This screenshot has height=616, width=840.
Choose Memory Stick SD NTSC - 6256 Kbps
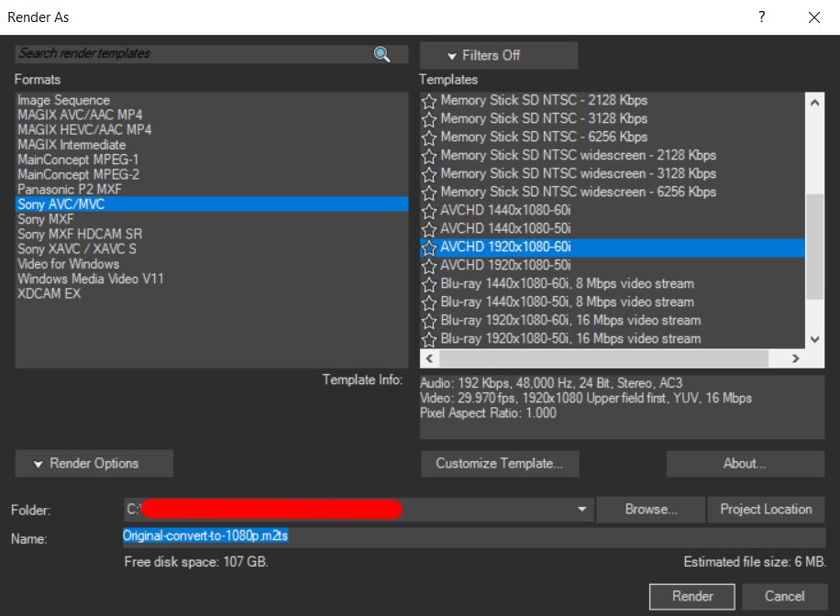[613, 137]
